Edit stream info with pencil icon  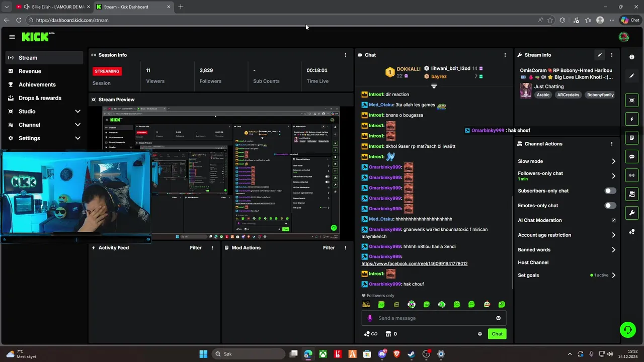599,55
